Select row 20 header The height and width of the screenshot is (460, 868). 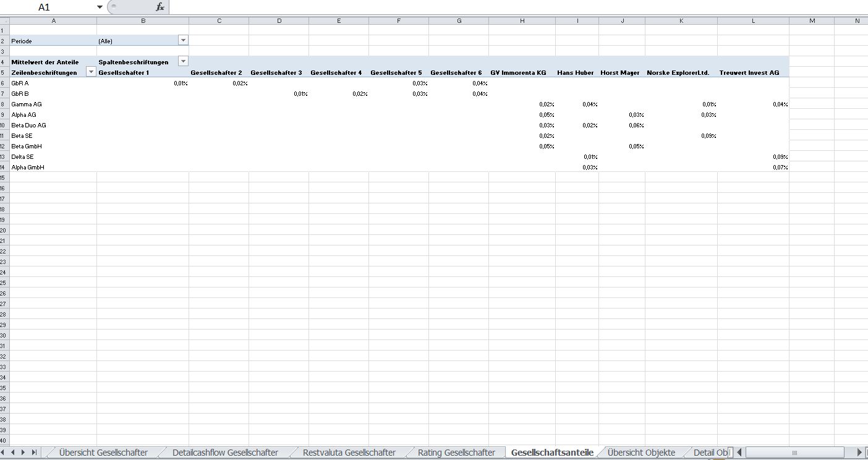[4, 230]
